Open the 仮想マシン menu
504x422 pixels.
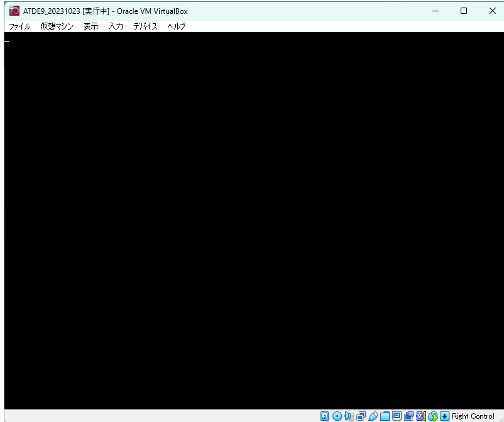click(x=57, y=26)
